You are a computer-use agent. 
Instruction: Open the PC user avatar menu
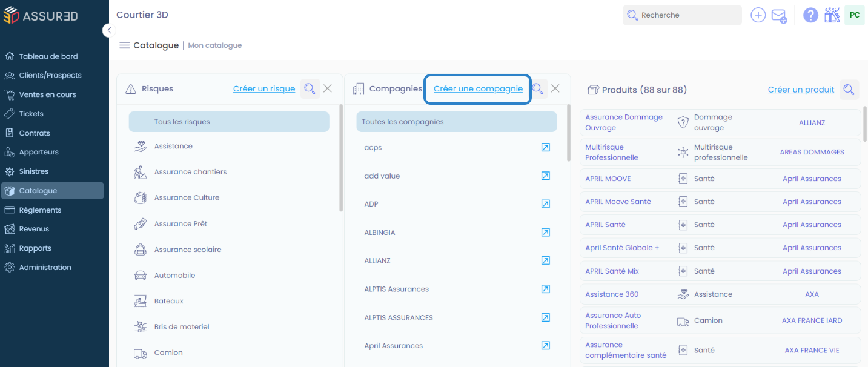(x=855, y=15)
